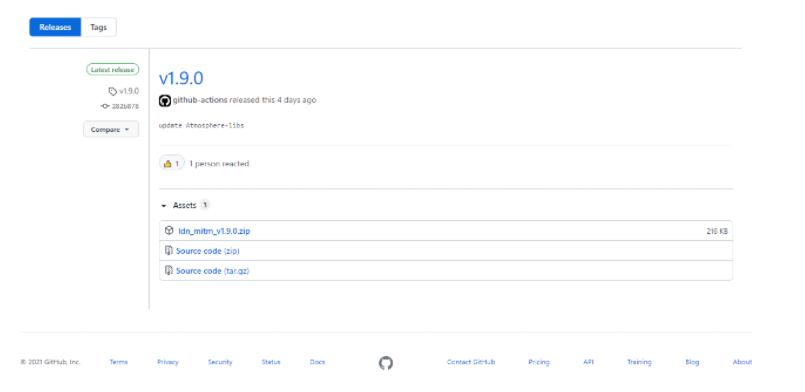Click the github-actions avatar icon
Viewport: 805px width, 392px height.
coord(165,101)
